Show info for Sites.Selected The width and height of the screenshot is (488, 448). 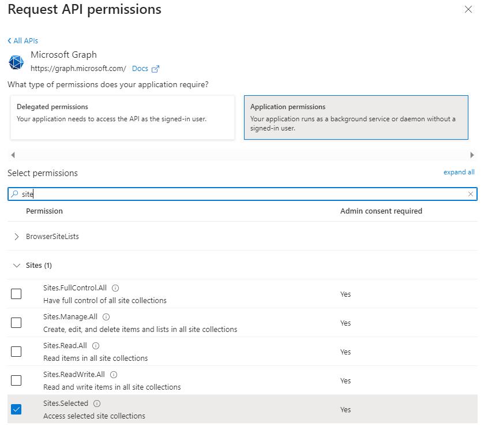pos(97,404)
